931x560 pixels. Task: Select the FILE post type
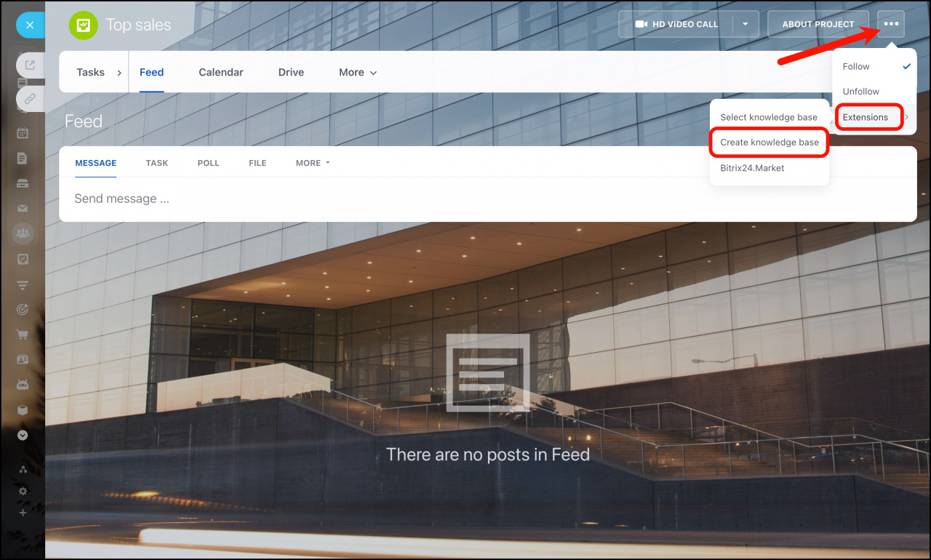tap(257, 163)
